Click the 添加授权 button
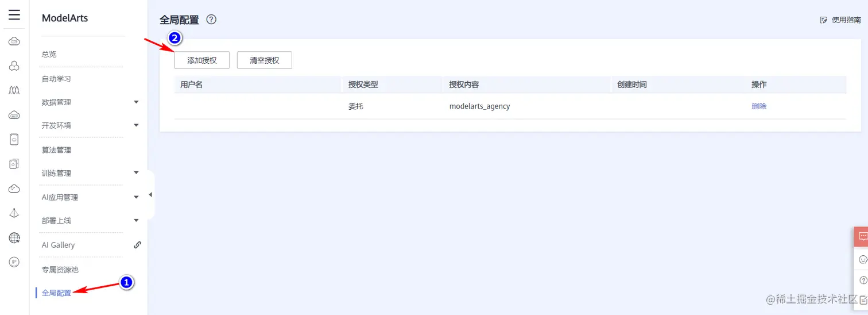868x315 pixels. [x=202, y=60]
